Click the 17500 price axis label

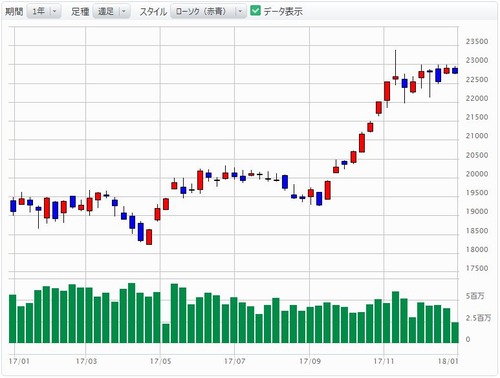[x=477, y=268]
